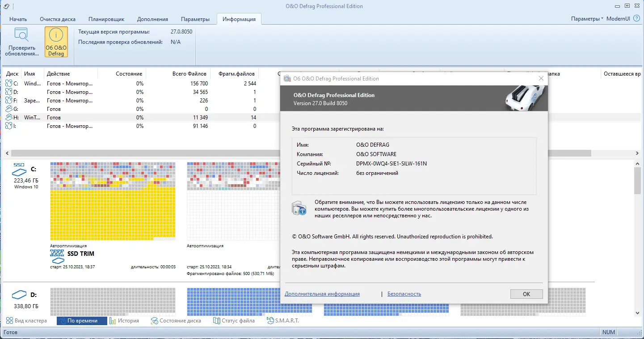Click the white car image in About dialog header

click(x=526, y=98)
